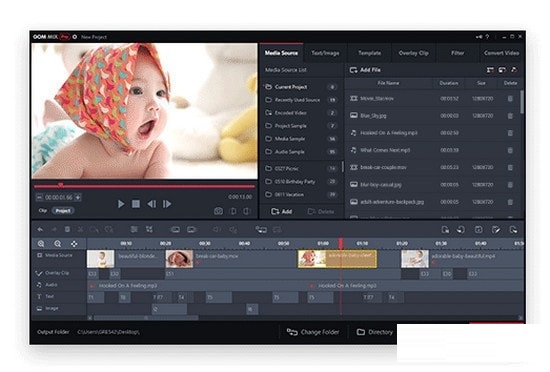Fit timeline using the four-arrow icon
550x372 pixels.
(x=74, y=244)
